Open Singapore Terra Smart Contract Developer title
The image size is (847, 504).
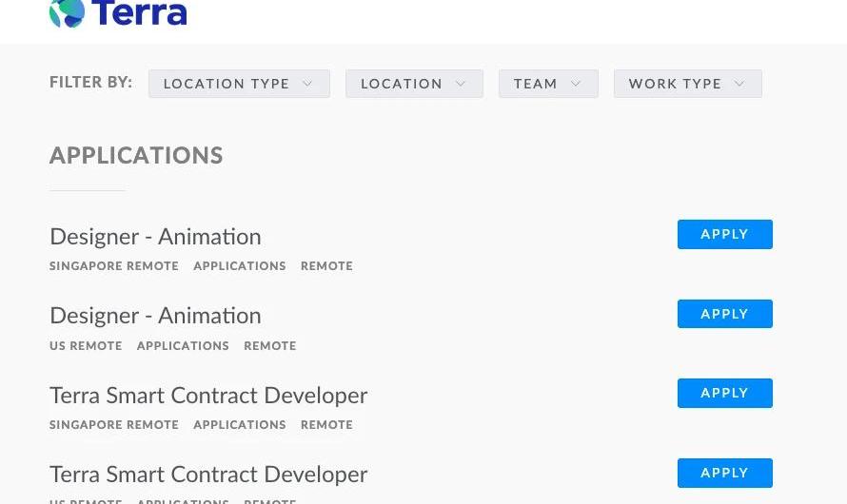click(208, 396)
